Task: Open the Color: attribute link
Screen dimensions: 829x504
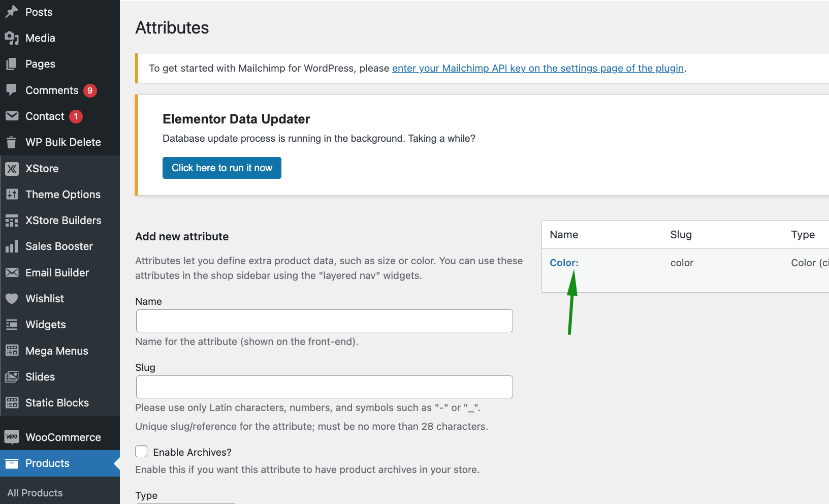Action: [x=564, y=263]
